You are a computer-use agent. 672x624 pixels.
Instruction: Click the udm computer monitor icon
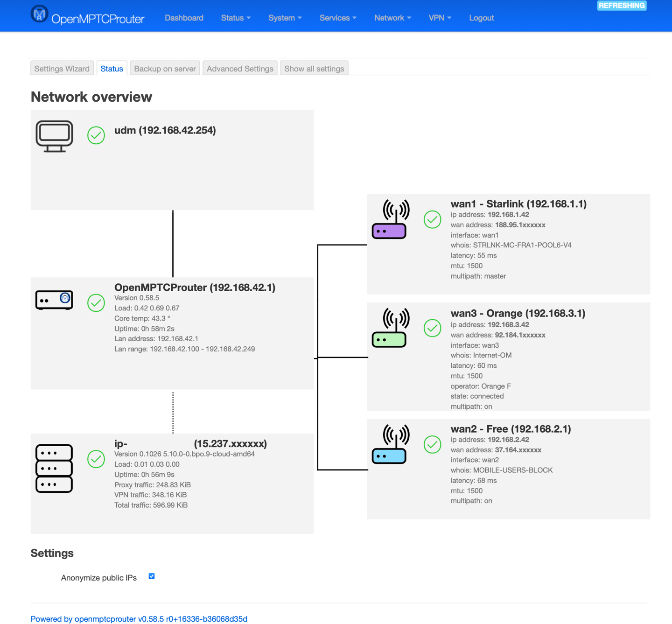tap(55, 136)
